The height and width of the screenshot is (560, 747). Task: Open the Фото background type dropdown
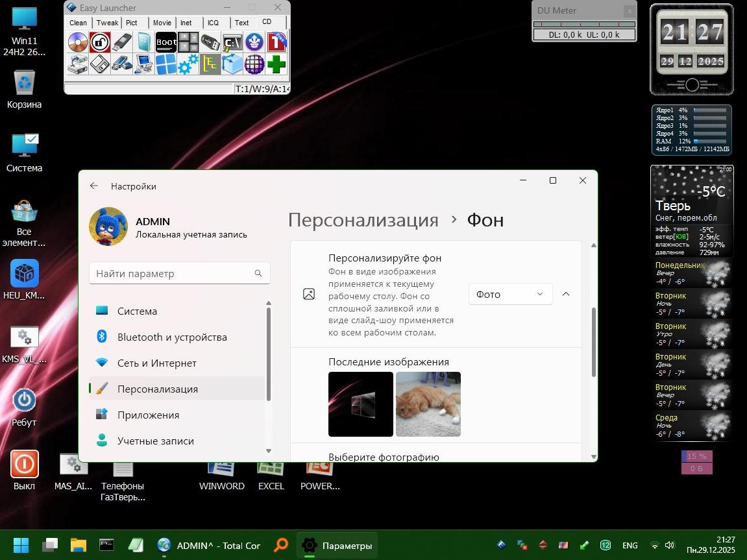tap(510, 294)
